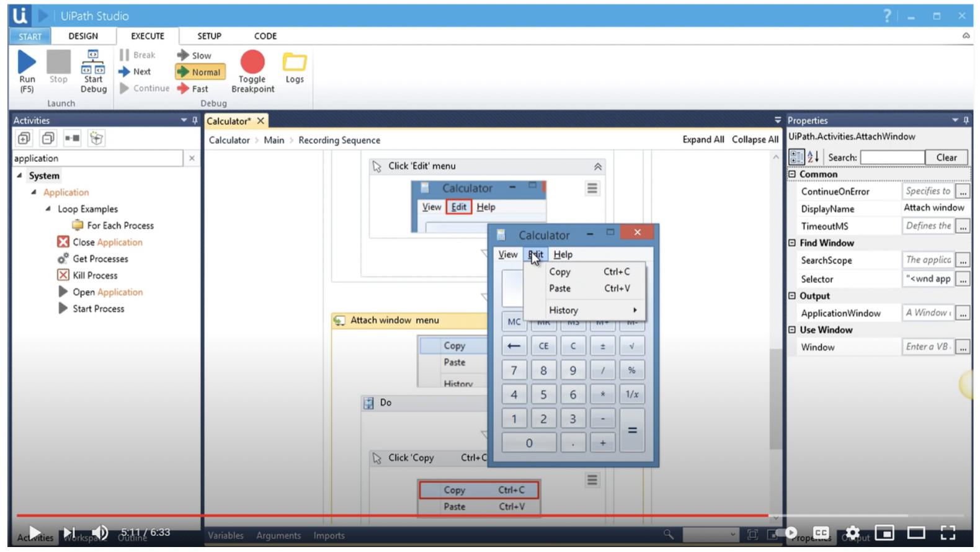Click the designer vertical scrollbar thumb
980x552 pixels.
tap(775, 399)
